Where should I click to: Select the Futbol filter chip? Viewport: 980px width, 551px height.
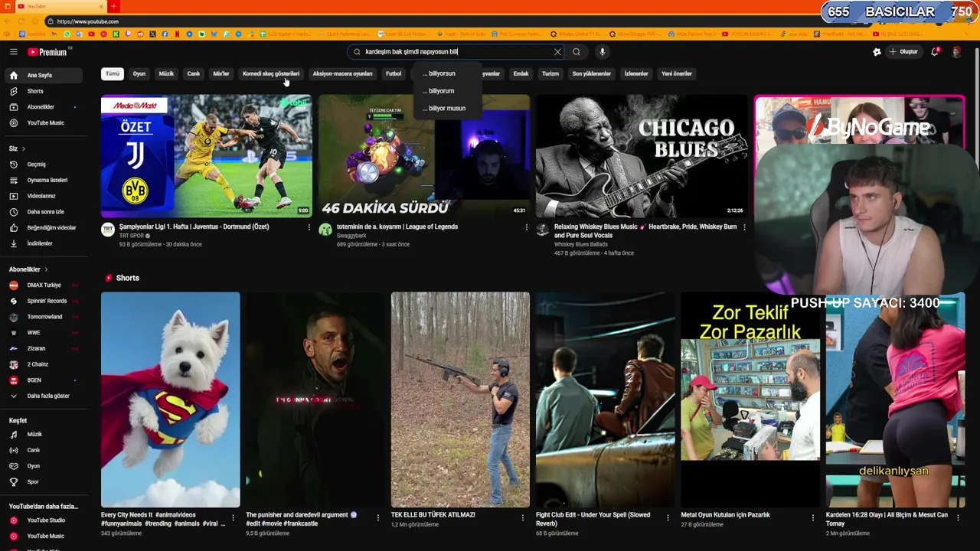click(394, 73)
